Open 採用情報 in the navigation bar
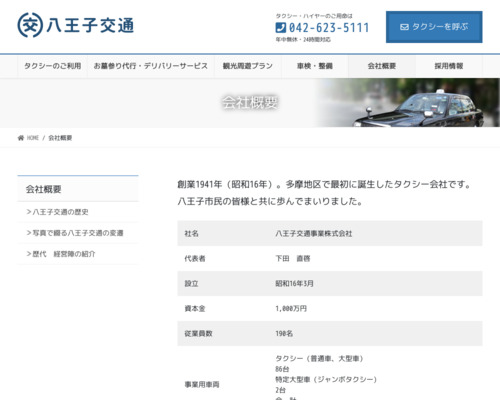 pyautogui.click(x=449, y=66)
